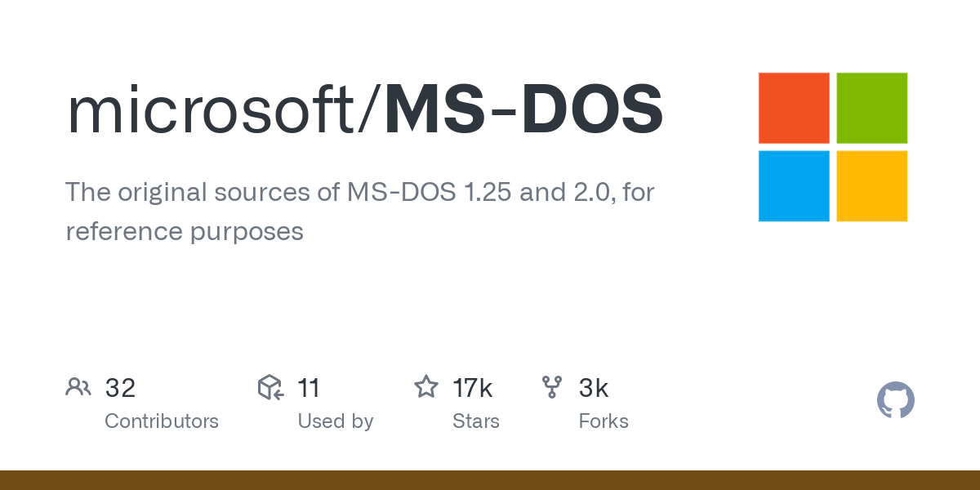
Task: Click the red square of Microsoft logo
Action: pos(794,108)
